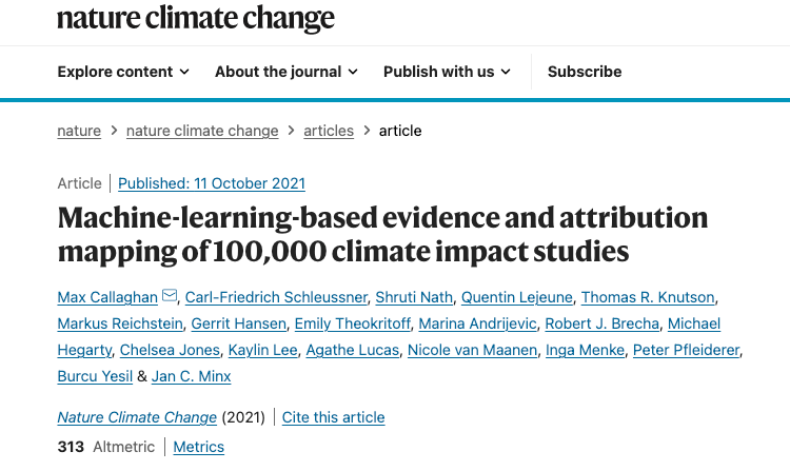
Task: View author Markus Reichstein details
Action: click(x=120, y=323)
